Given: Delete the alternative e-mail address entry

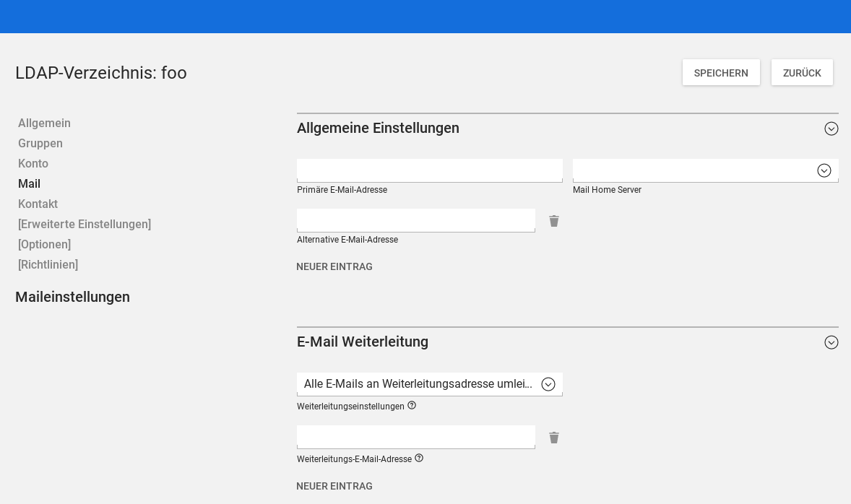Looking at the screenshot, I should (554, 221).
